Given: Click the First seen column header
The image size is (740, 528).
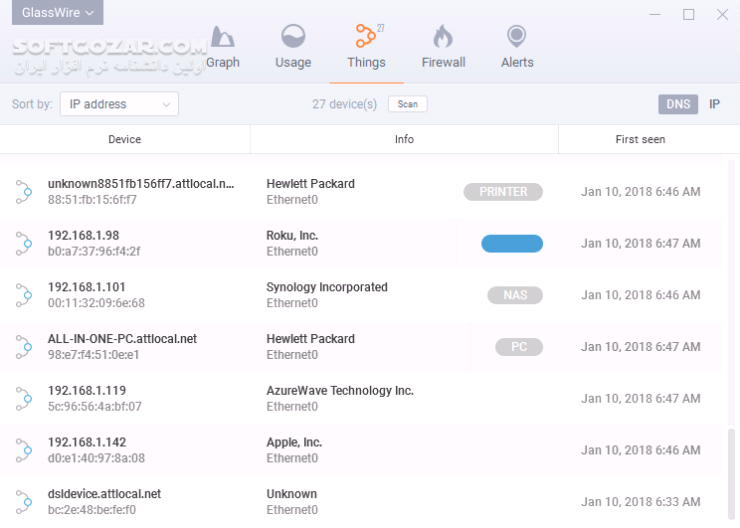Looking at the screenshot, I should point(640,139).
